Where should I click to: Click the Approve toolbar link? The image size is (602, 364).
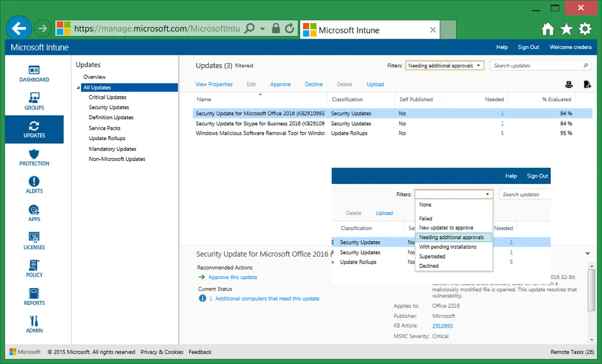tap(280, 85)
